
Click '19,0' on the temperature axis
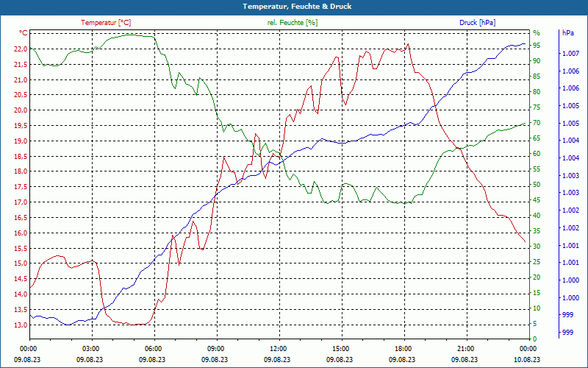(21, 141)
